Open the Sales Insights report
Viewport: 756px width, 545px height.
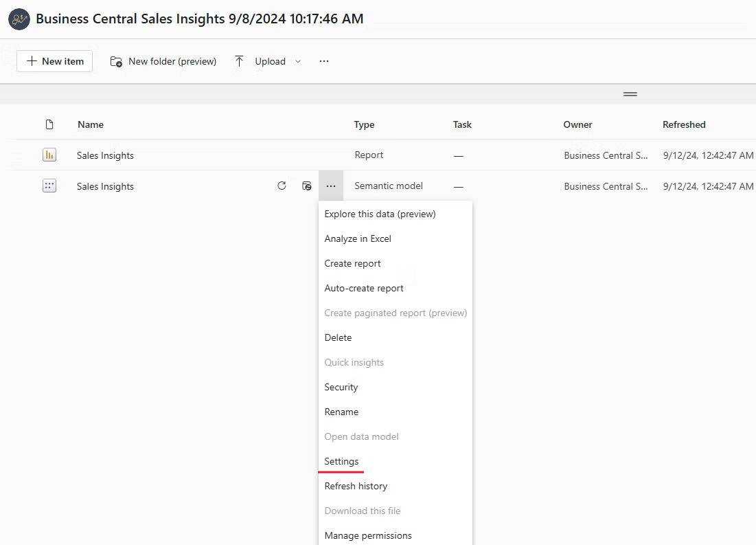[x=105, y=155]
